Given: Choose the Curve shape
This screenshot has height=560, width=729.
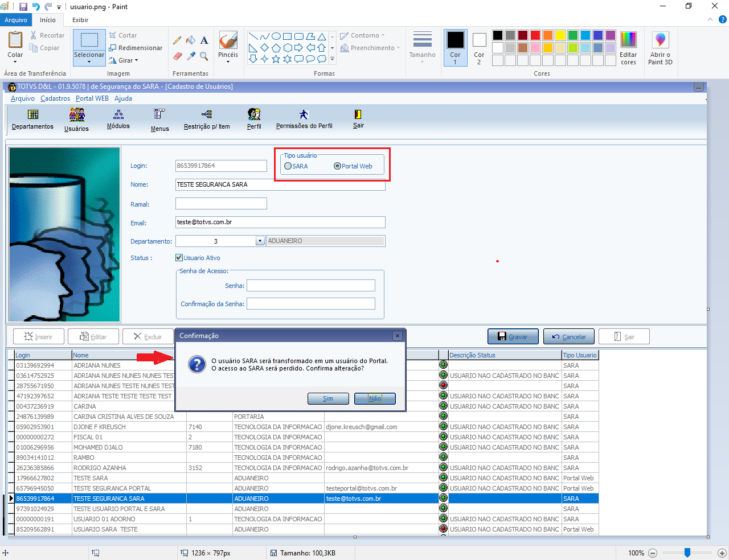Looking at the screenshot, I should [x=265, y=36].
